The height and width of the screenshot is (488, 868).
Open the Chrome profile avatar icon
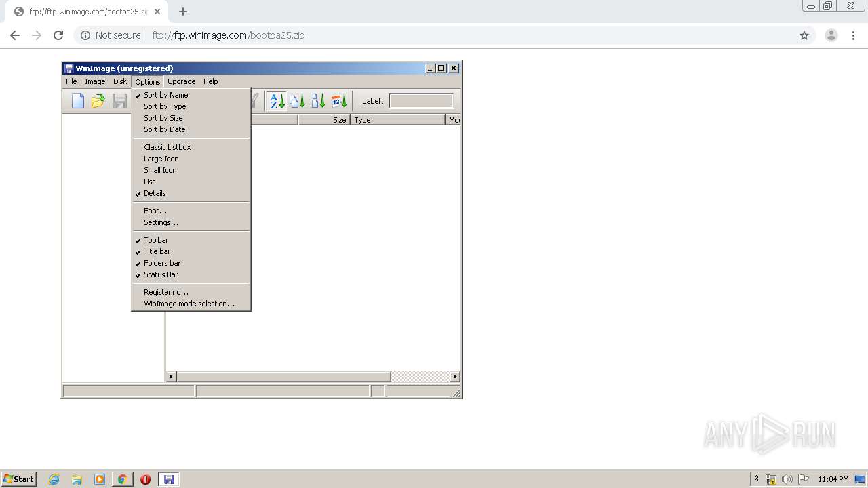831,35
